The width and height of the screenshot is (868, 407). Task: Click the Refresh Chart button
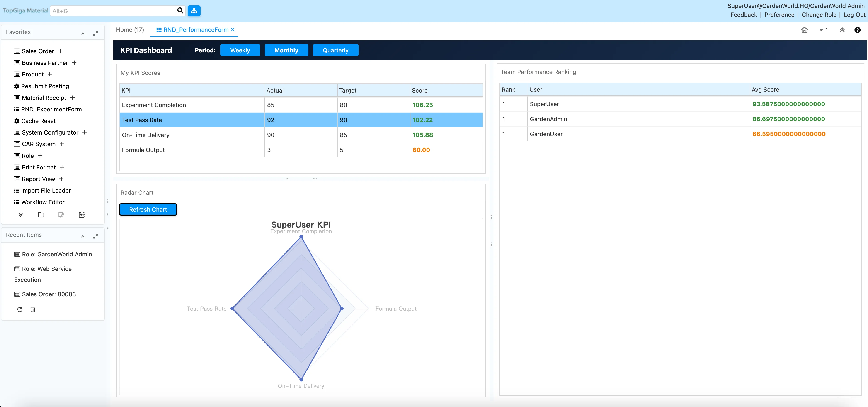pyautogui.click(x=148, y=209)
